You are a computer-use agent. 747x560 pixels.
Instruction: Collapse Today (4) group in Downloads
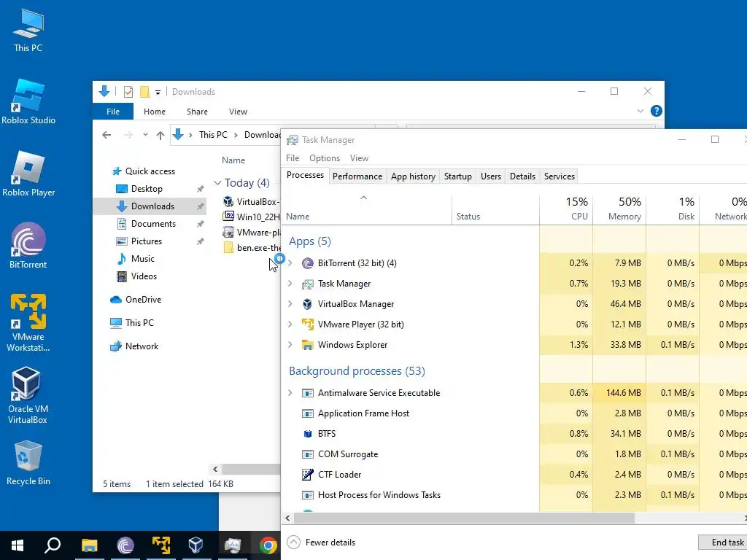pos(217,183)
